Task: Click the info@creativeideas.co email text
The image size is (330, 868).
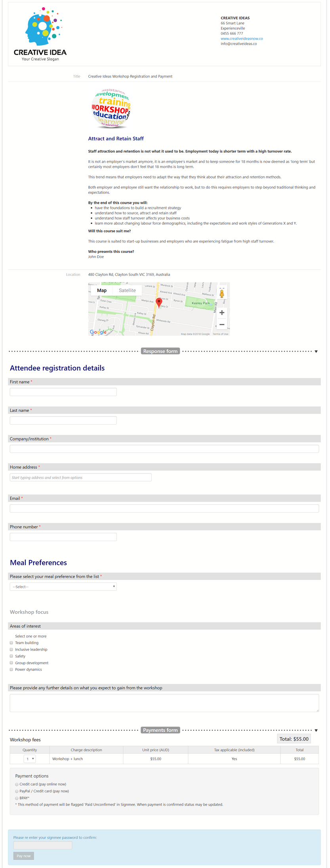Action: tap(239, 44)
